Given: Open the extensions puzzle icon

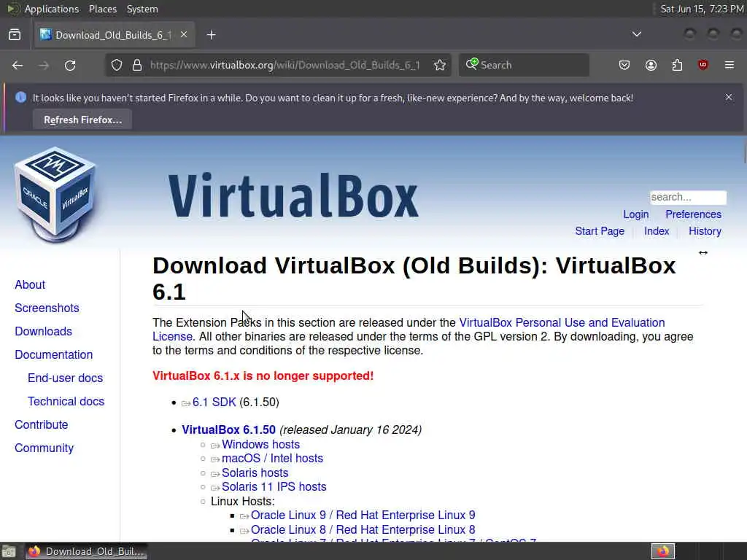Looking at the screenshot, I should click(x=677, y=65).
